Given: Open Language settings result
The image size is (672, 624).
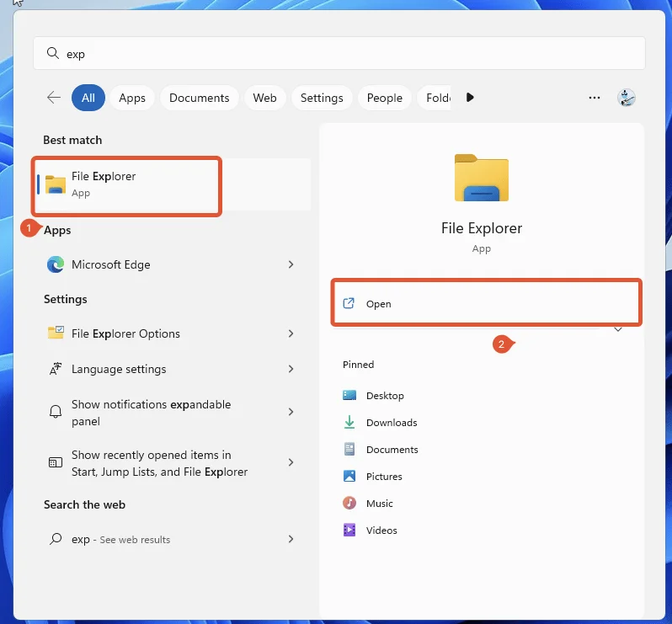Looking at the screenshot, I should tap(172, 369).
